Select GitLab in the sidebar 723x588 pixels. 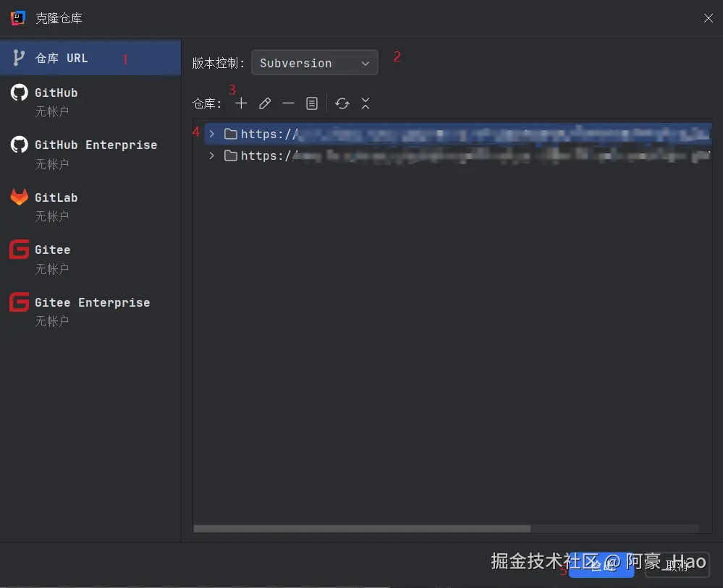tap(90, 206)
